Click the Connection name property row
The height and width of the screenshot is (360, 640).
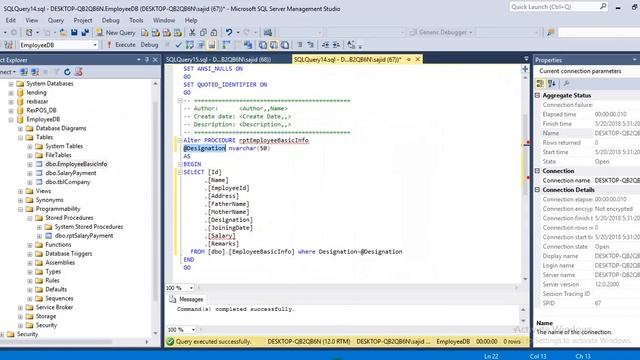[x=587, y=180]
